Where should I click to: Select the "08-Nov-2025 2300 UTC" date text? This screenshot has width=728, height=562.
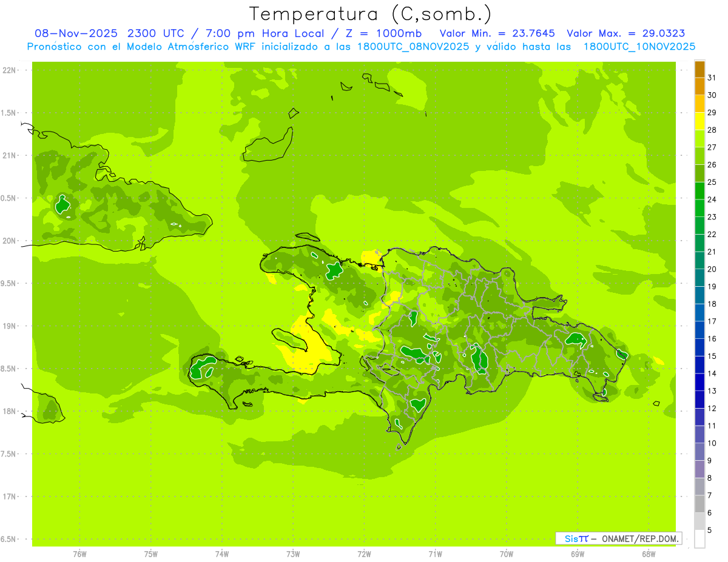point(109,33)
